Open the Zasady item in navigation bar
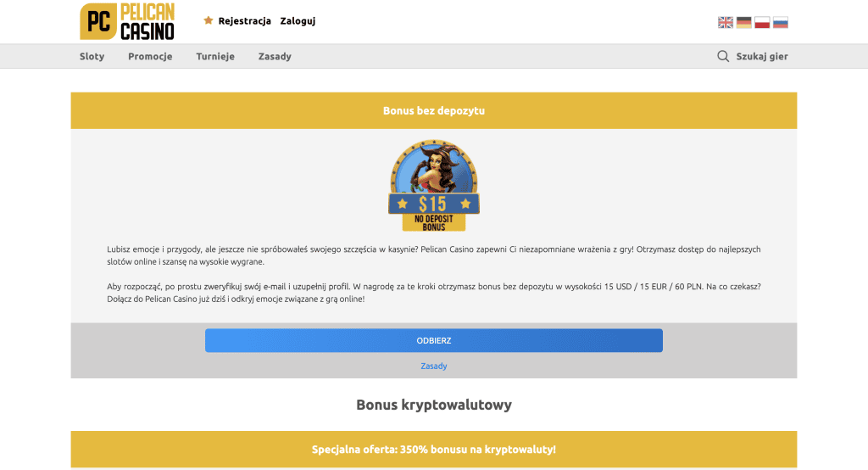868x470 pixels. point(275,56)
